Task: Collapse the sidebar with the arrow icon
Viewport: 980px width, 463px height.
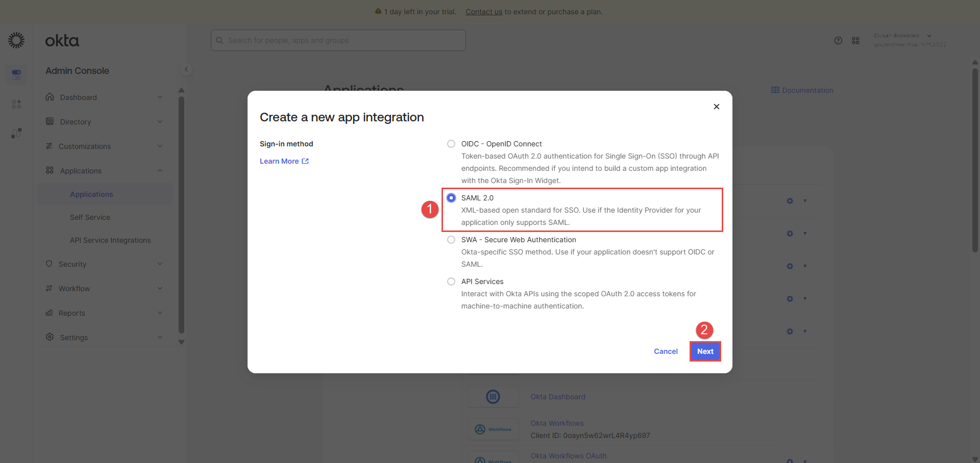Action: (x=186, y=69)
